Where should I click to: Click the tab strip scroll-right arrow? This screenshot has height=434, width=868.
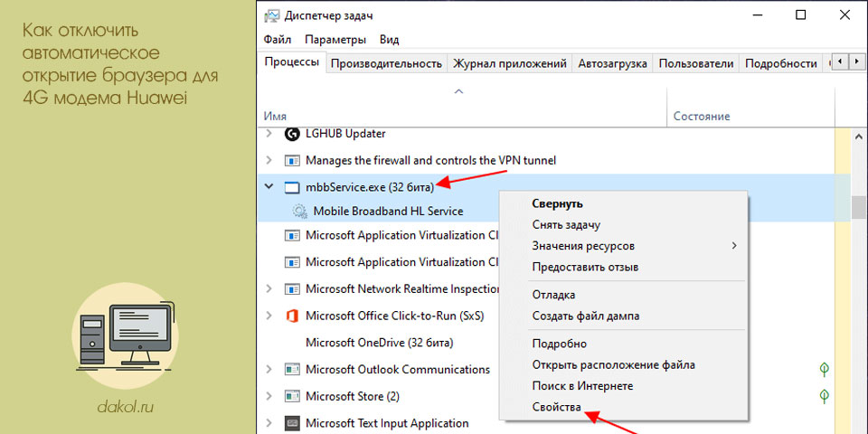coord(856,61)
